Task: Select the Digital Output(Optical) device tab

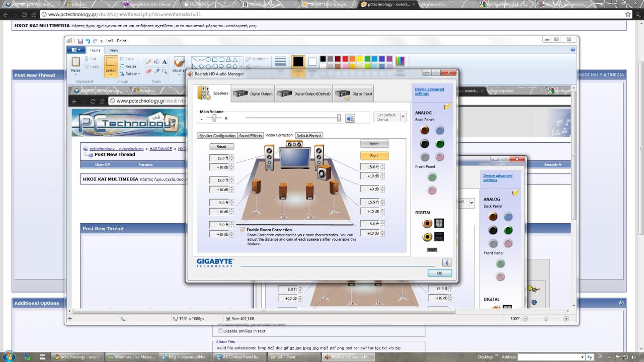Action: (x=304, y=94)
